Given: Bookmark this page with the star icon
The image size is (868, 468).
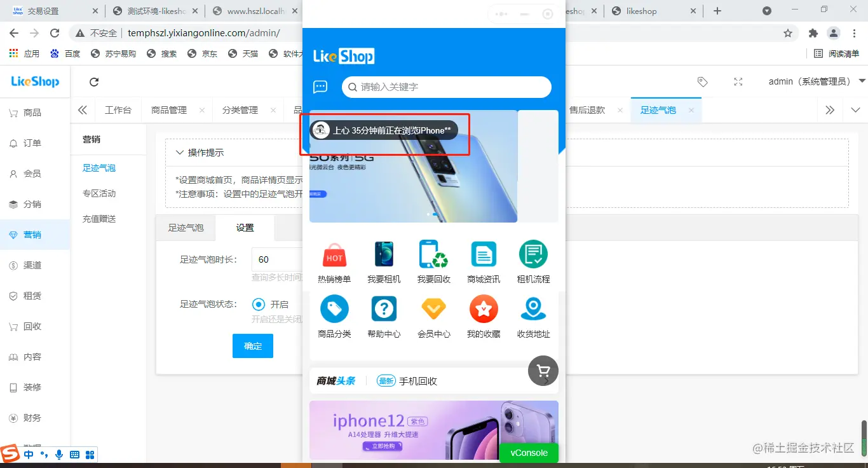Looking at the screenshot, I should (788, 33).
